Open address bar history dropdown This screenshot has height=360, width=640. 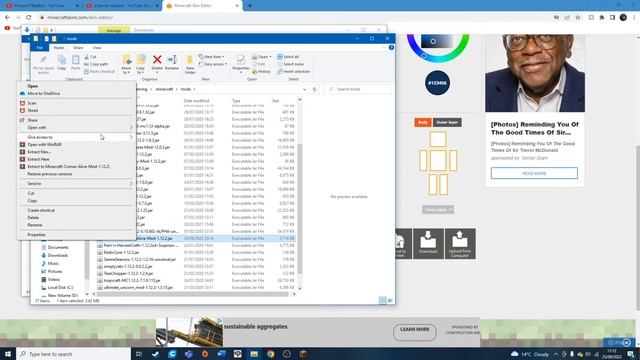(x=304, y=89)
